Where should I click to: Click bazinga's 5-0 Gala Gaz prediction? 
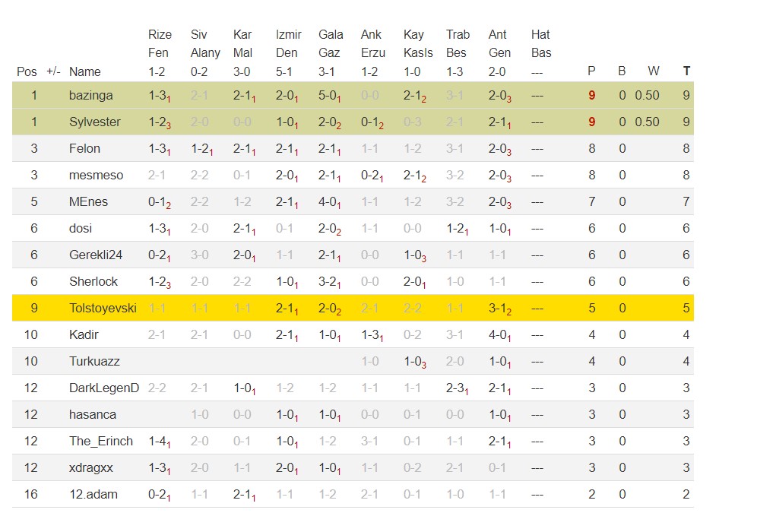[x=329, y=96]
